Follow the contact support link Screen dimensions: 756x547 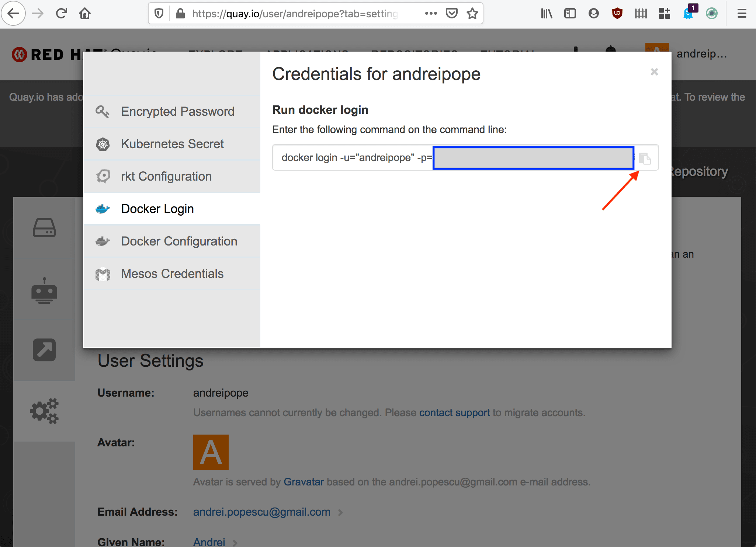(454, 412)
